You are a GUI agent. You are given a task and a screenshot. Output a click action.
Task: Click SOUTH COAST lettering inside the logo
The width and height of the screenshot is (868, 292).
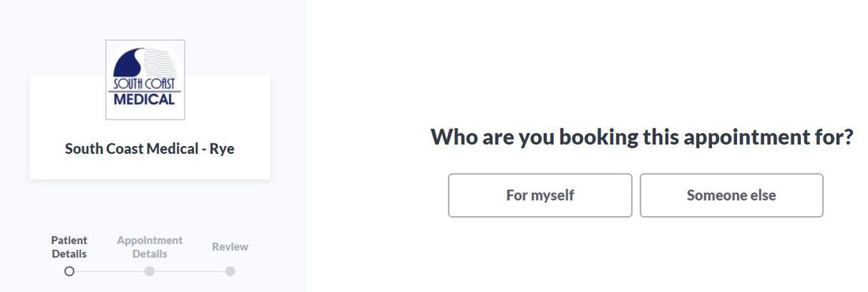point(144,84)
